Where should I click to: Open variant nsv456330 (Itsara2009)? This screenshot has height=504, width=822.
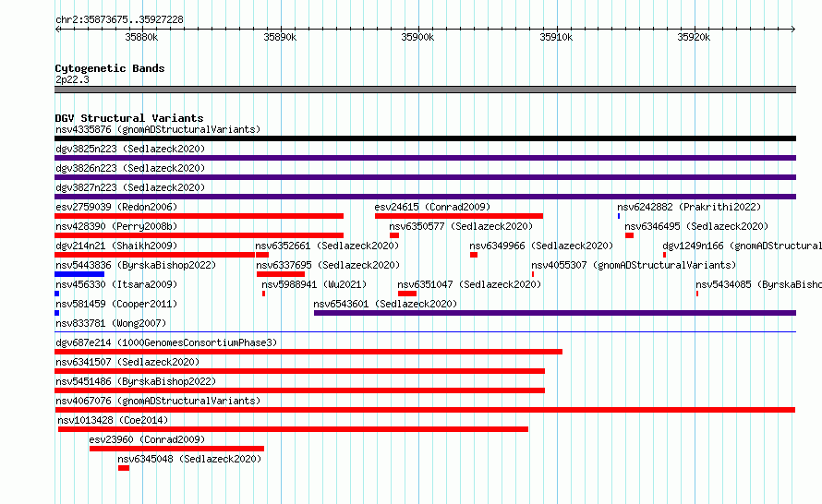[x=116, y=284]
